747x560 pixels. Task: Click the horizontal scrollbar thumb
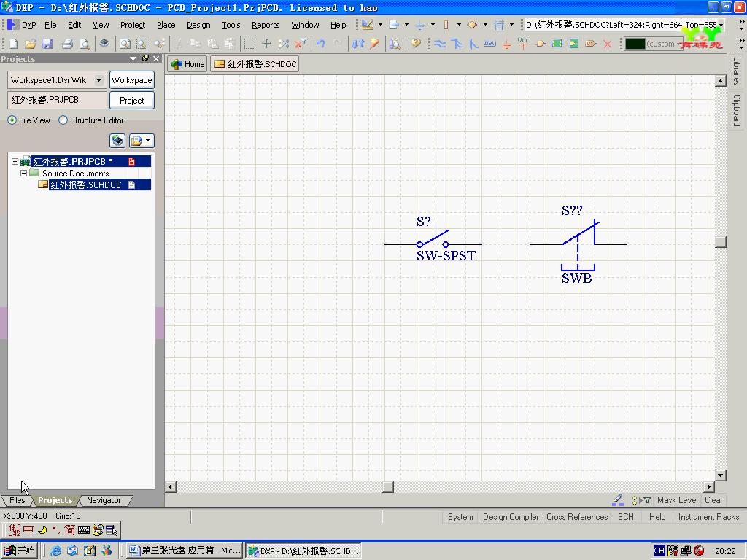[388, 486]
